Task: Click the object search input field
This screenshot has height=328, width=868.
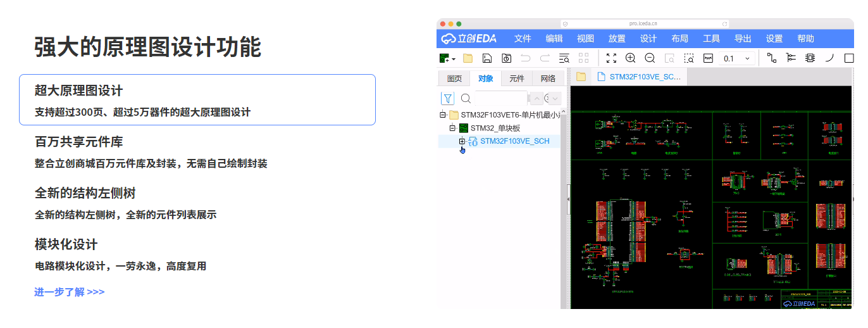Action: click(501, 98)
